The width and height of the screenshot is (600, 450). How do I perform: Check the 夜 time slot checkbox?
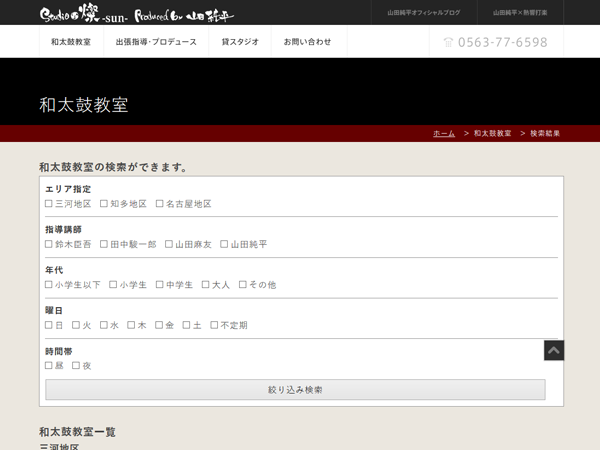point(76,366)
